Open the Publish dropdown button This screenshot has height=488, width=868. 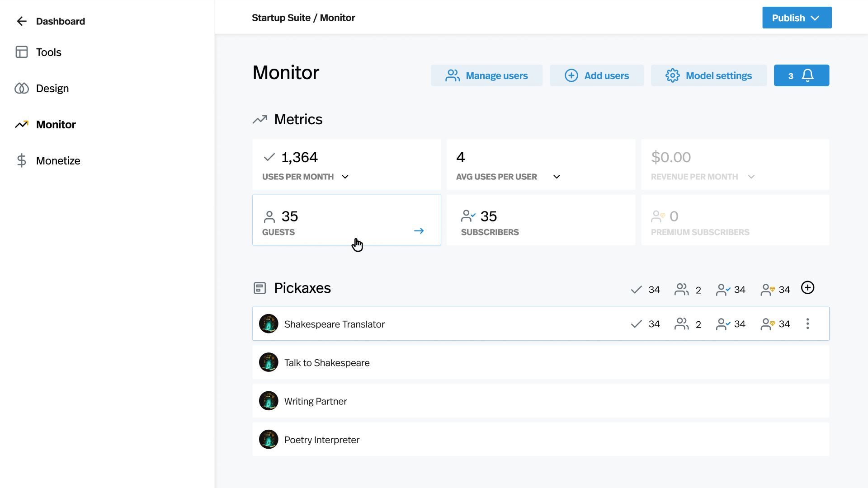pos(797,18)
